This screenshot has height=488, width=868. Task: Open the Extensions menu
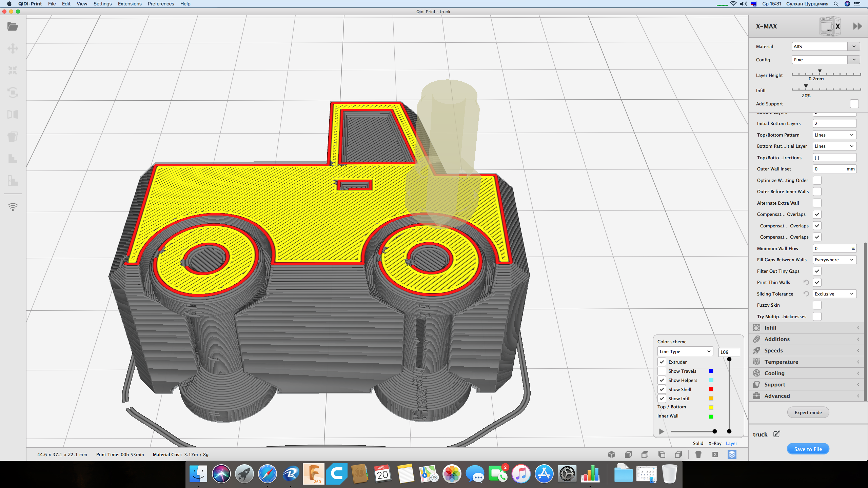[x=130, y=4]
